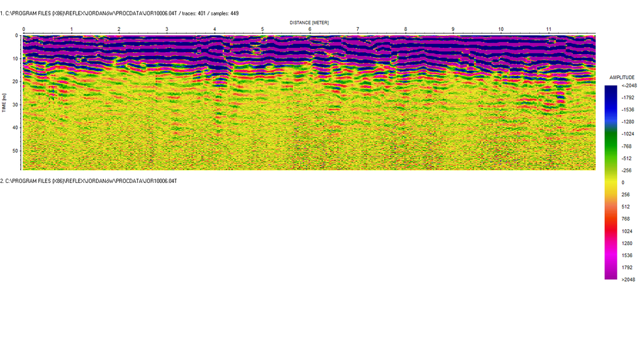
Task: Click the yellow zero-amplitude band in color bar
Action: pyautogui.click(x=611, y=182)
